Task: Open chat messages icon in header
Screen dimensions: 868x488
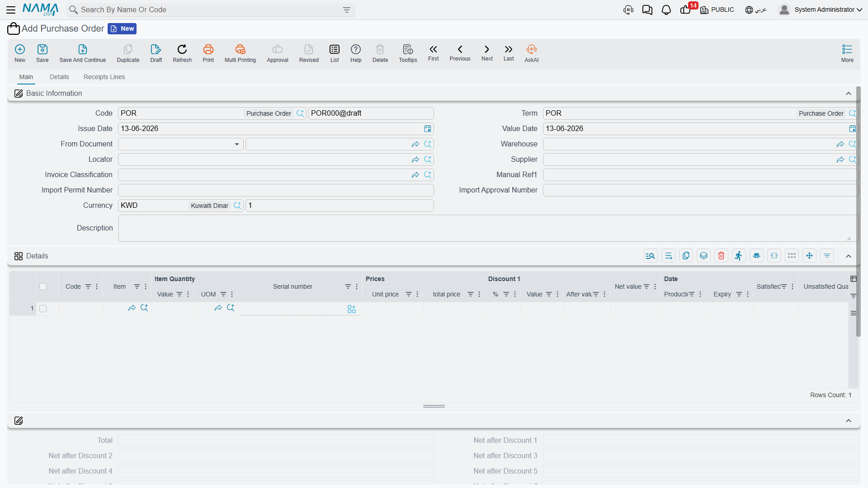Action: (647, 10)
